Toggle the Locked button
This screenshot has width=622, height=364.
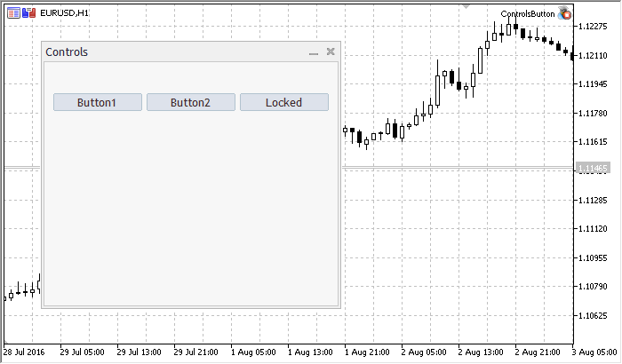pyautogui.click(x=283, y=102)
